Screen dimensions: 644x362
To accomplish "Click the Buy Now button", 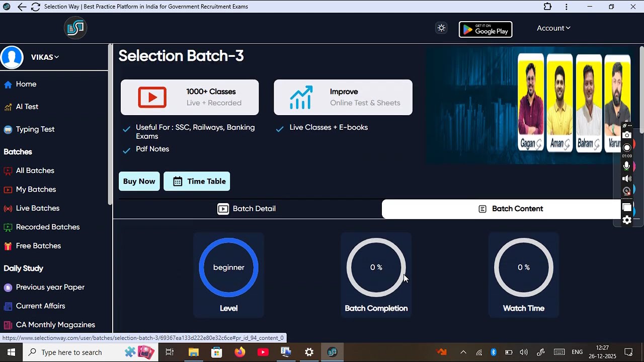I will pyautogui.click(x=139, y=182).
